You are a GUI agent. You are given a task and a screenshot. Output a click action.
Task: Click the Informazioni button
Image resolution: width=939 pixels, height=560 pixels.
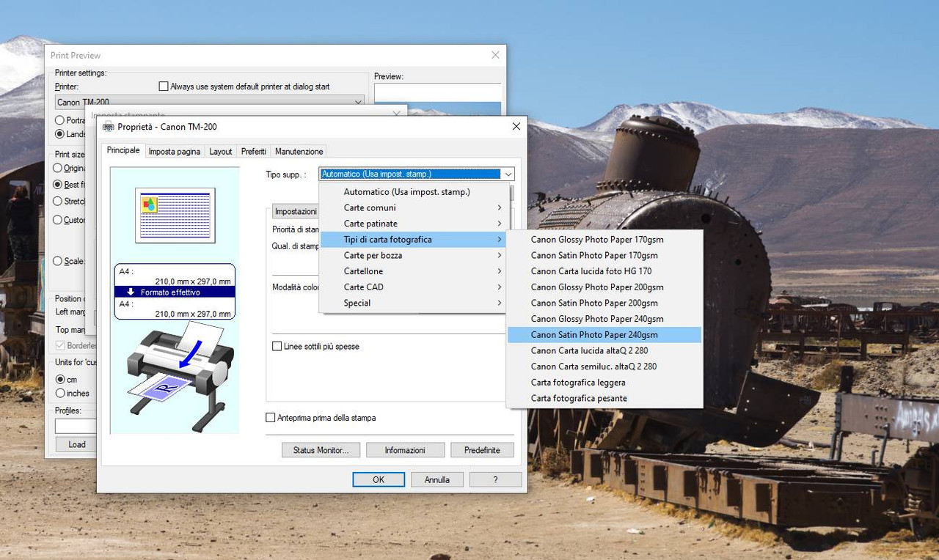[405, 450]
